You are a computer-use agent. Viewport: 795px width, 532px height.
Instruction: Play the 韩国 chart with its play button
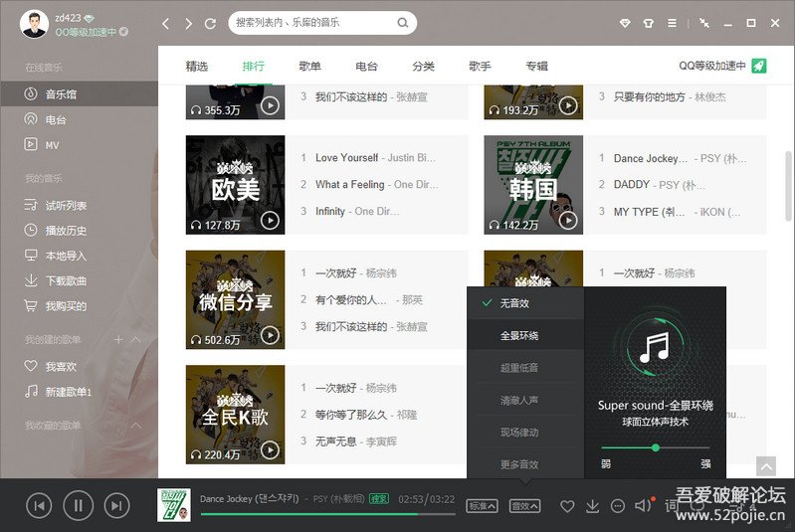(568, 221)
